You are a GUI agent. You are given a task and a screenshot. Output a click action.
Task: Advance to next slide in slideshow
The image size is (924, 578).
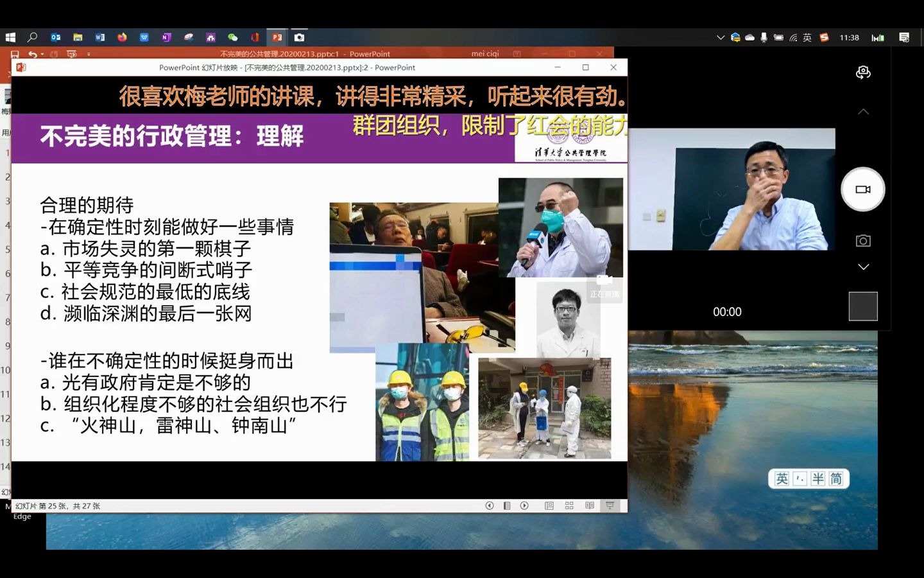click(x=524, y=505)
